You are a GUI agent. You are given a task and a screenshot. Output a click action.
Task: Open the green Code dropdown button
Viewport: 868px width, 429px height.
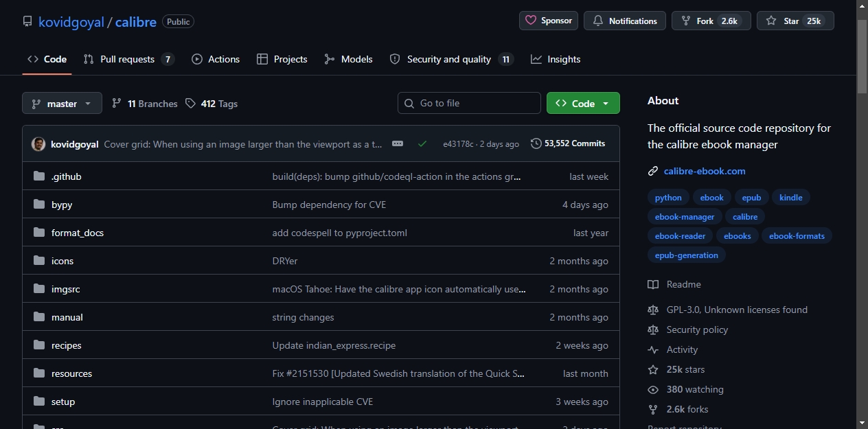583,103
